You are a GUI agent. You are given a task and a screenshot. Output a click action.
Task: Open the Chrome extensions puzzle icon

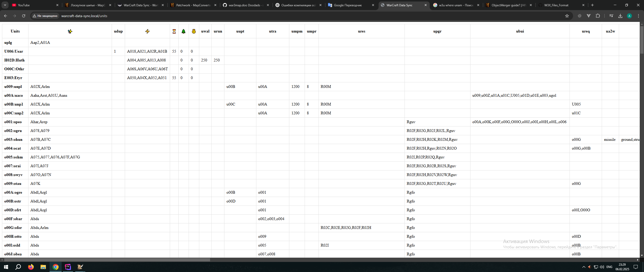(598, 16)
